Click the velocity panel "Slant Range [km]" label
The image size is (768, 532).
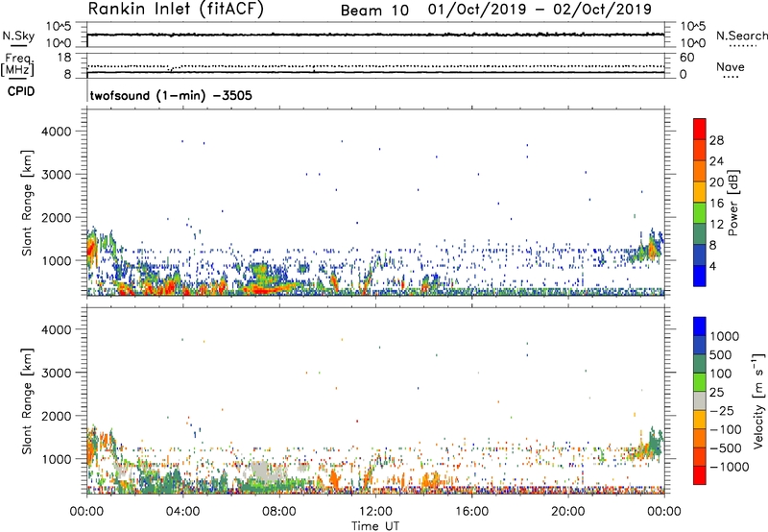point(27,400)
